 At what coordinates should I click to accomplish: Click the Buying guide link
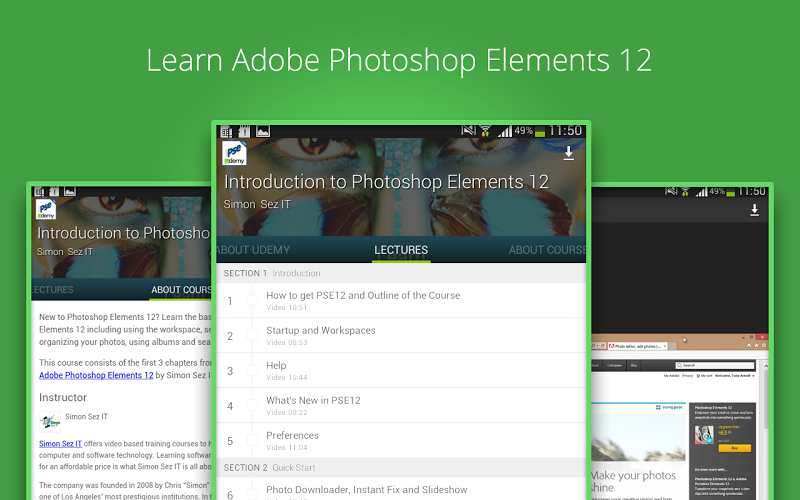(672, 407)
